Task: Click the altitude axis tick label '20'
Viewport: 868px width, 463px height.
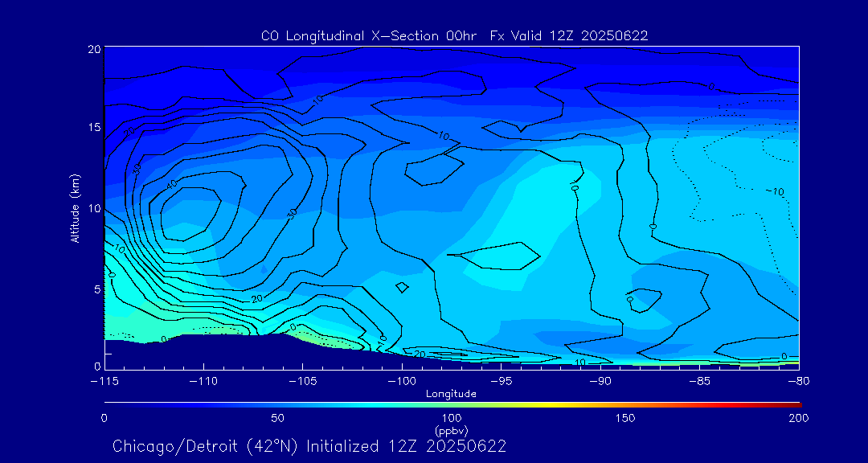Action: coord(94,49)
